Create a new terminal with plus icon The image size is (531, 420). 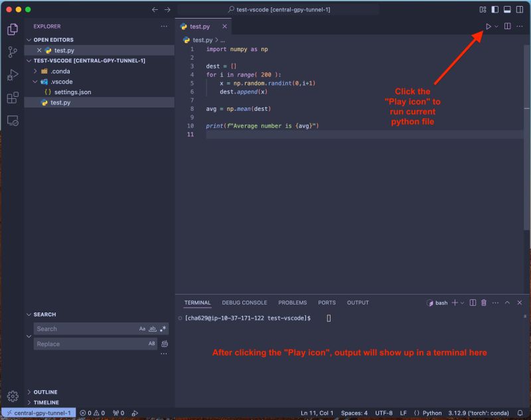pos(455,303)
